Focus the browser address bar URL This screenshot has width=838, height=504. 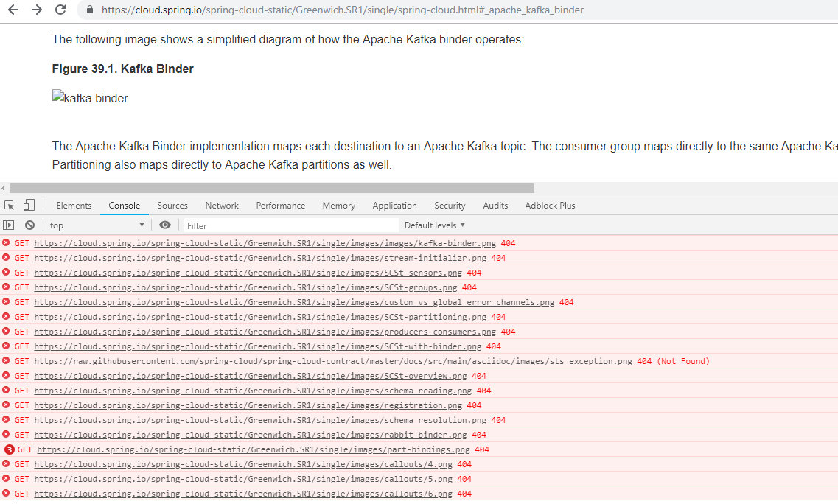(343, 10)
